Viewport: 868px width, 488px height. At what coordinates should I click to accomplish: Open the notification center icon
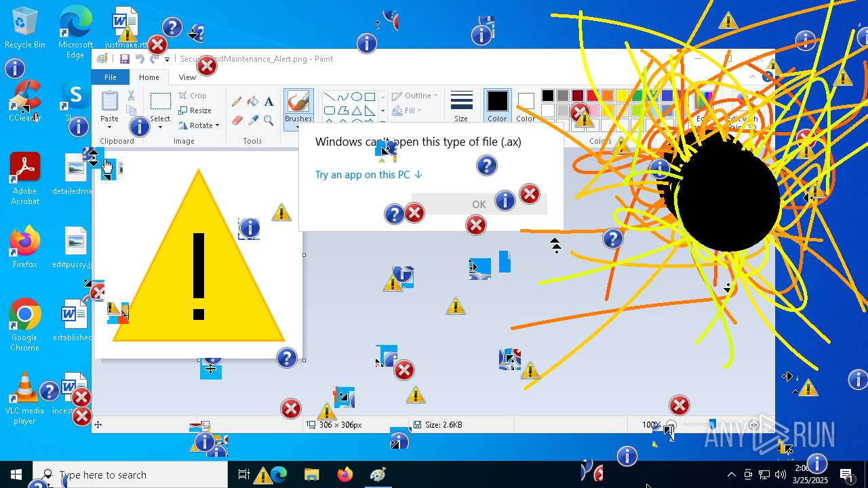[846, 474]
